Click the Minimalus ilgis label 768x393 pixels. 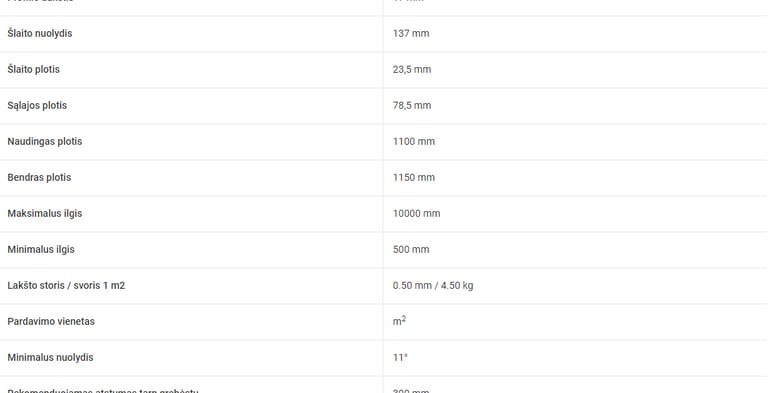pos(41,249)
